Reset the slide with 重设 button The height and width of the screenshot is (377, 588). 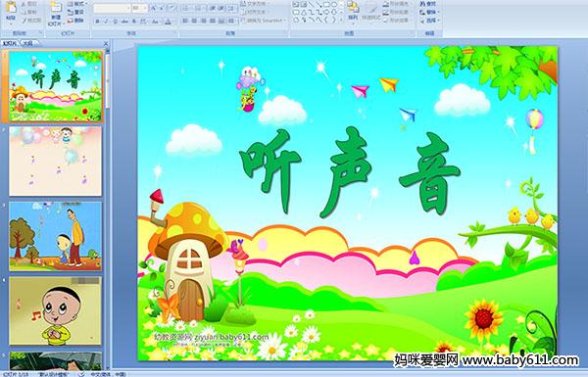coord(75,13)
